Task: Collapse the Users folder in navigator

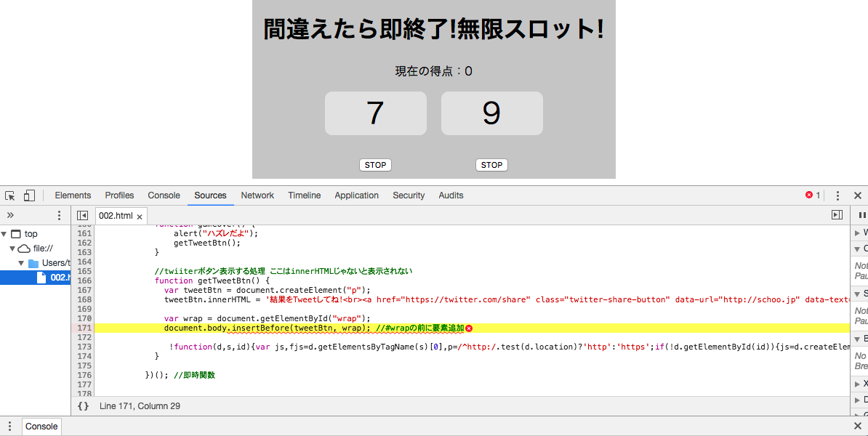Action: coord(21,263)
